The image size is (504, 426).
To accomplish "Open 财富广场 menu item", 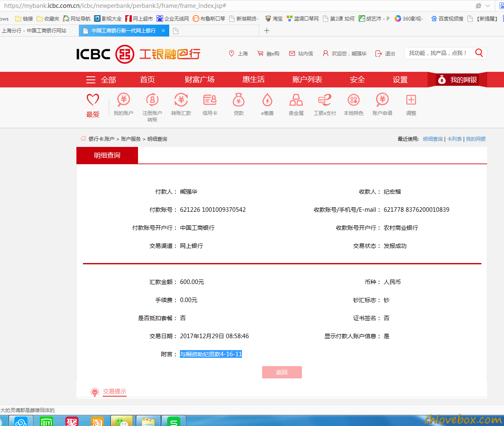I will pyautogui.click(x=200, y=80).
